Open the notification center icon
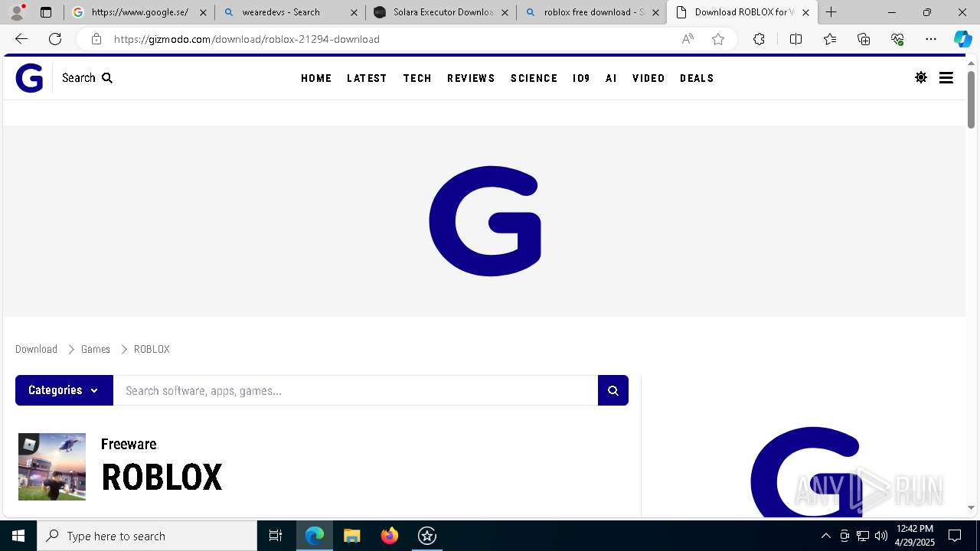This screenshot has width=980, height=551. coord(955,536)
